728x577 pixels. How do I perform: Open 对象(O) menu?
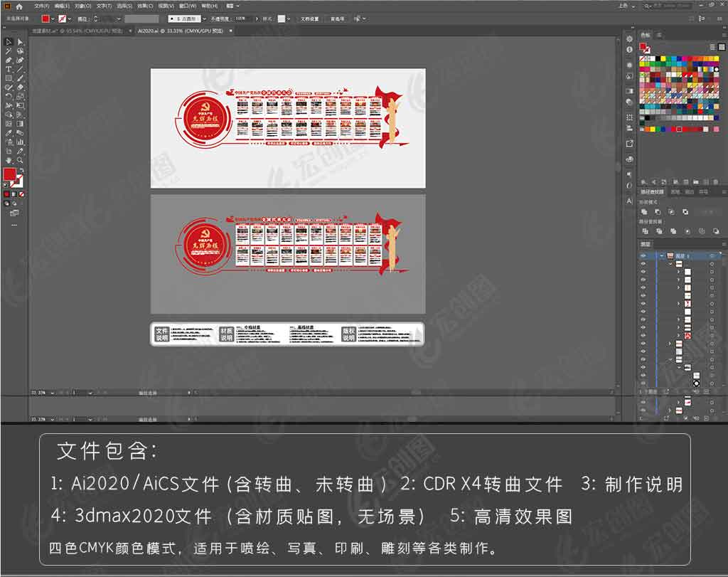coord(82,6)
